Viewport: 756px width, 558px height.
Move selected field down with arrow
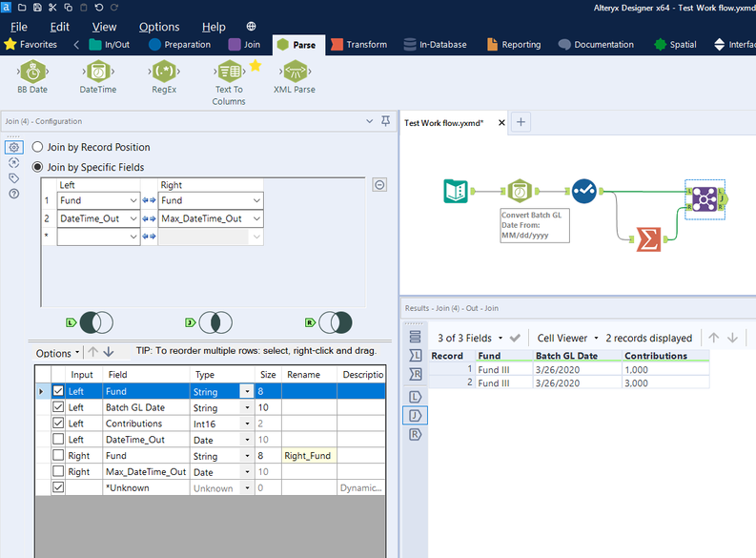point(109,352)
